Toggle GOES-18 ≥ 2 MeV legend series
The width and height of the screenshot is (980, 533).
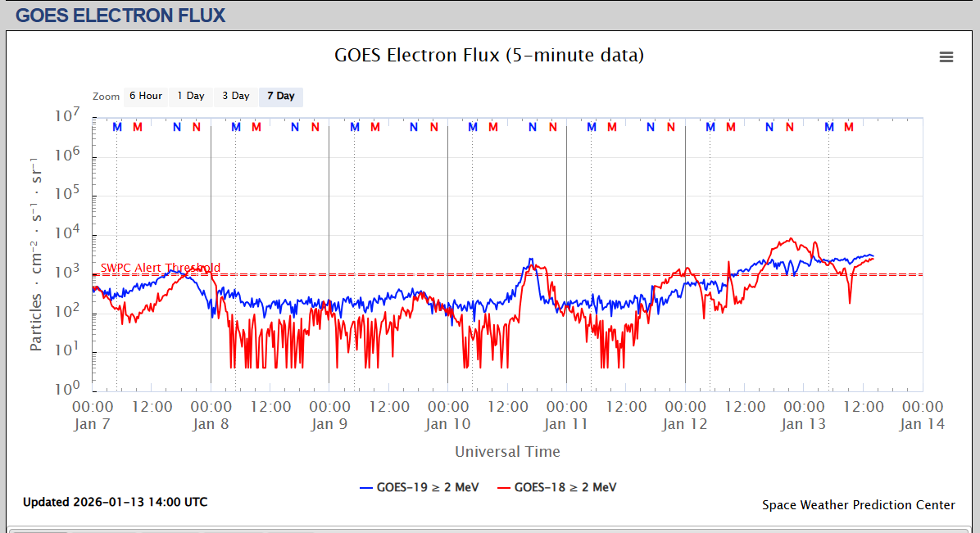pyautogui.click(x=557, y=487)
